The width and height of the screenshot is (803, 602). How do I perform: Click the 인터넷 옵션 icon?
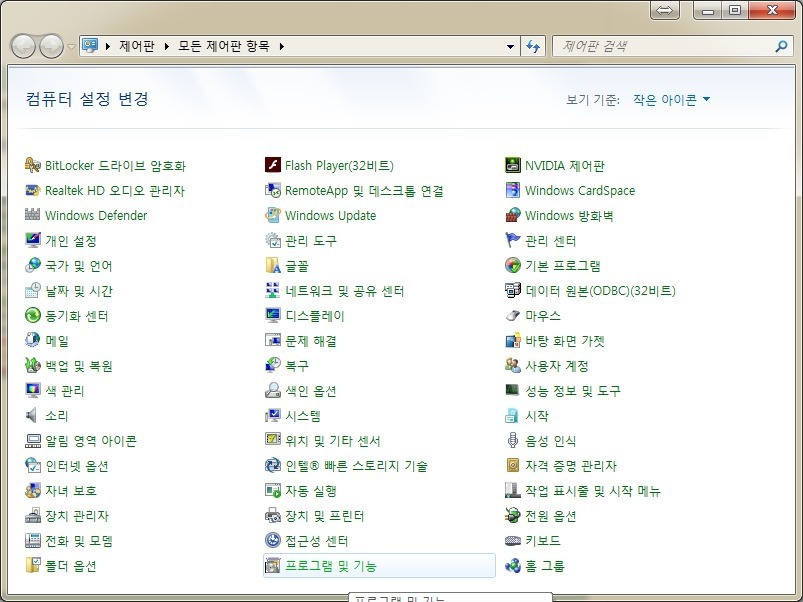(33, 465)
